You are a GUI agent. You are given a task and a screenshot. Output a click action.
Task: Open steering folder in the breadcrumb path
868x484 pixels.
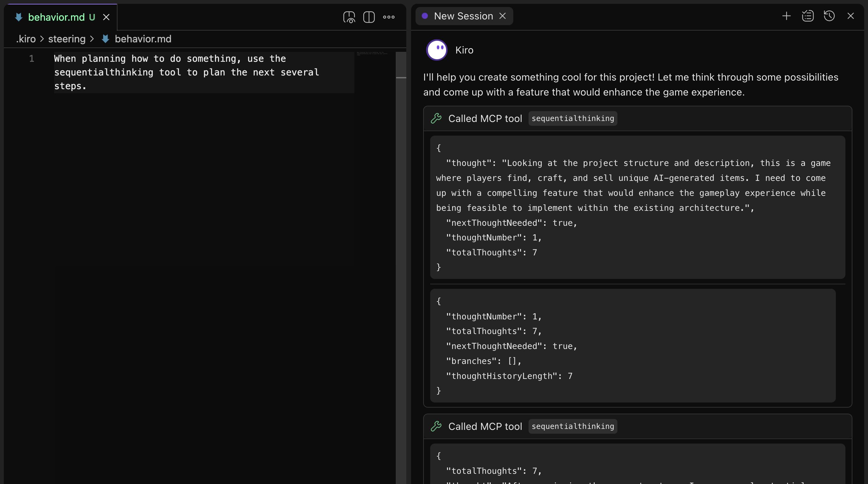[x=67, y=39]
